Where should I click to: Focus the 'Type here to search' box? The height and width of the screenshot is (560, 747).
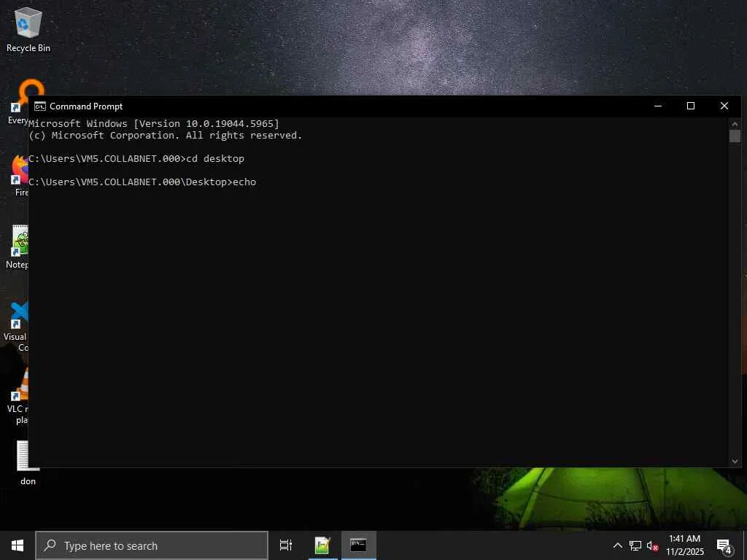152,545
